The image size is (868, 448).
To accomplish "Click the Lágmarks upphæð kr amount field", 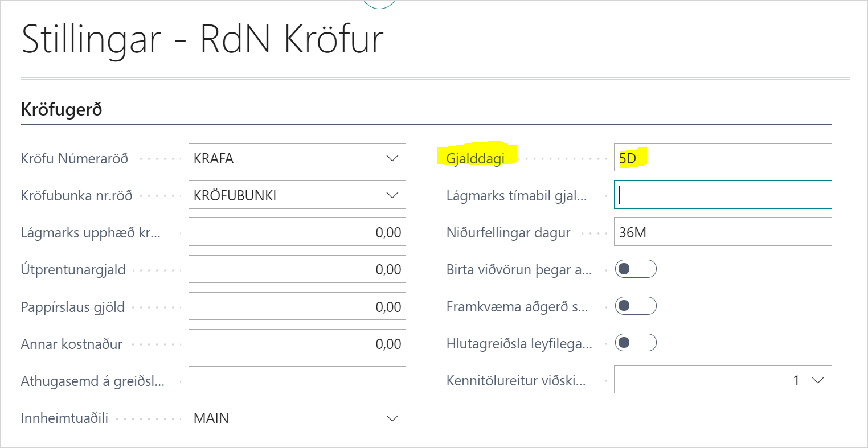I will click(297, 232).
